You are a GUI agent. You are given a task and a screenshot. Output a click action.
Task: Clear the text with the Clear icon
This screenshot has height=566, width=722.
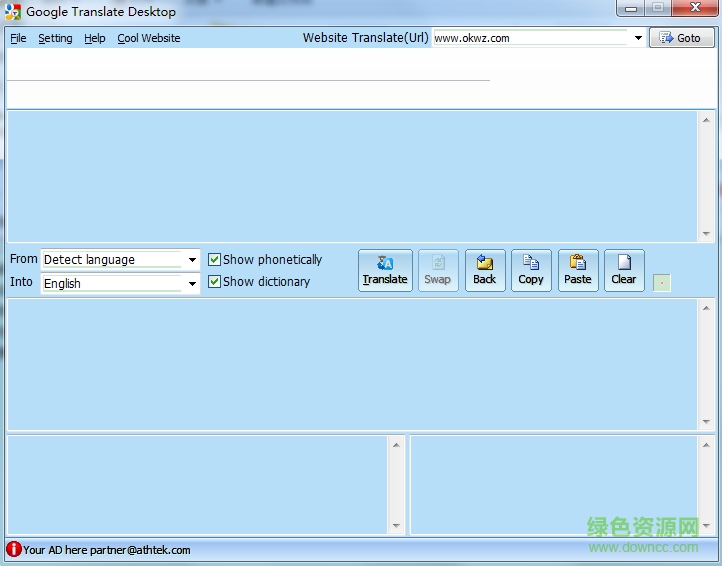click(624, 264)
